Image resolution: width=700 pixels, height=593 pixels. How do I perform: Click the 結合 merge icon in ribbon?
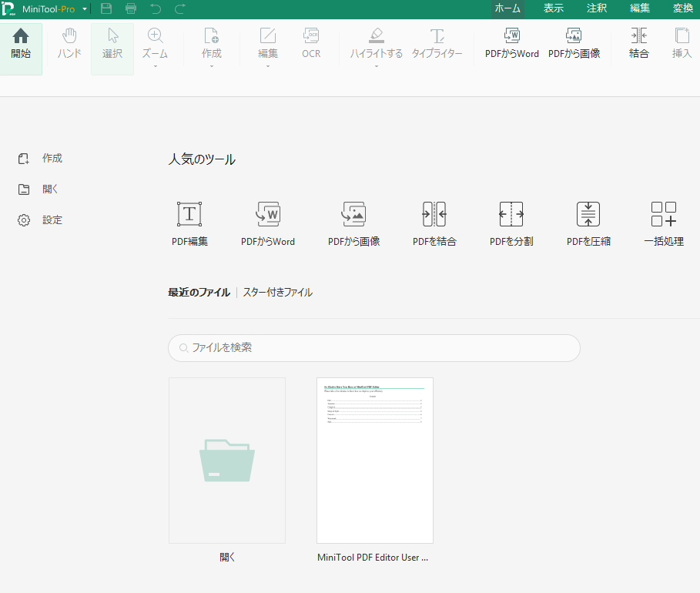click(639, 44)
